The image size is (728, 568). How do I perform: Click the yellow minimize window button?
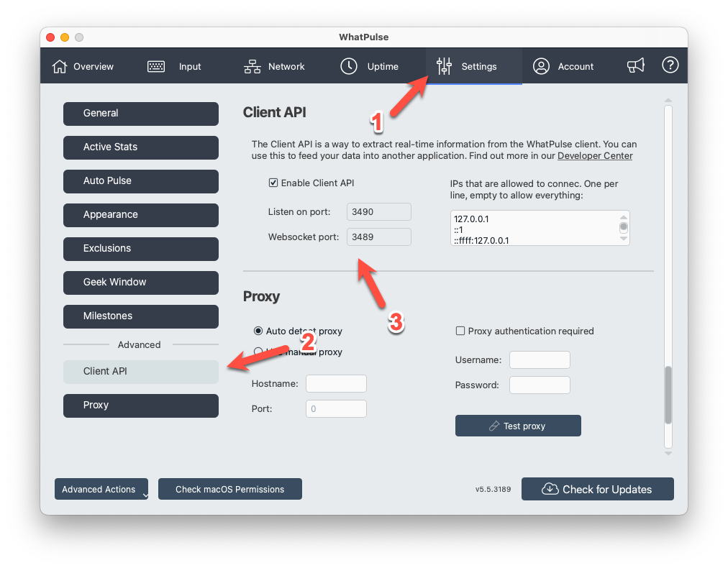[x=65, y=37]
